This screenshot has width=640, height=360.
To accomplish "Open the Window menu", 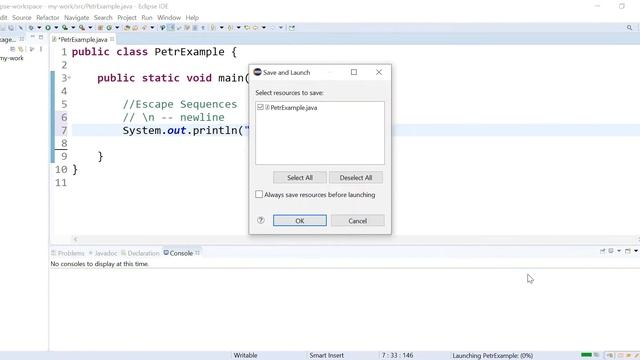I will pos(169,18).
